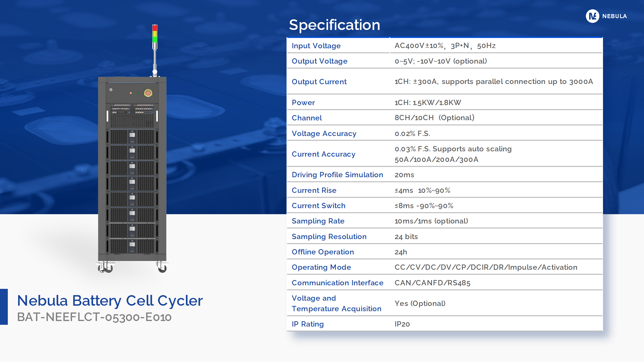Click the ≤4ms 10%~90% value
The width and height of the screenshot is (644, 362).
pyautogui.click(x=422, y=190)
